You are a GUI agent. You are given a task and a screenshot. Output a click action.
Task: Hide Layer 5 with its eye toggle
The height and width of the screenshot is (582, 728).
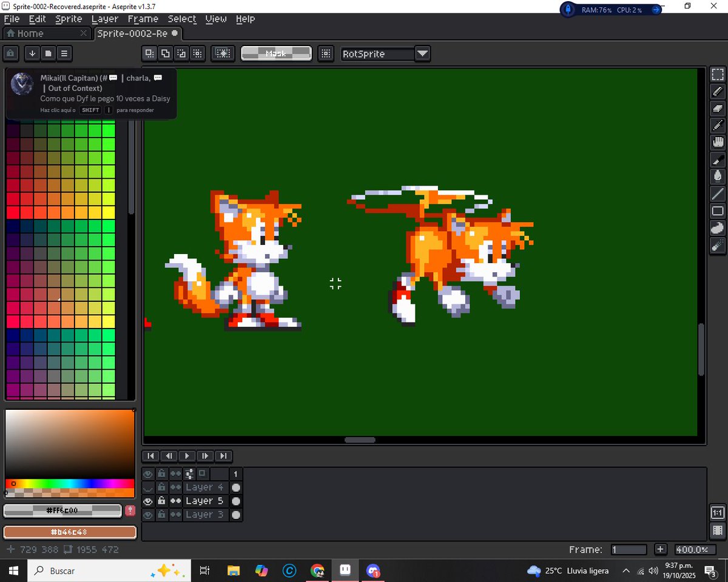tap(148, 501)
